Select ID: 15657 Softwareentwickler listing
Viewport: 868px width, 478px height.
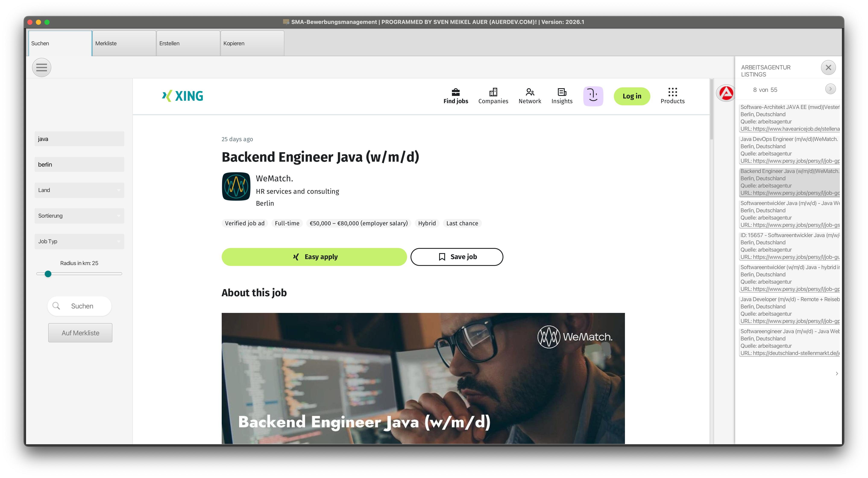(x=789, y=246)
